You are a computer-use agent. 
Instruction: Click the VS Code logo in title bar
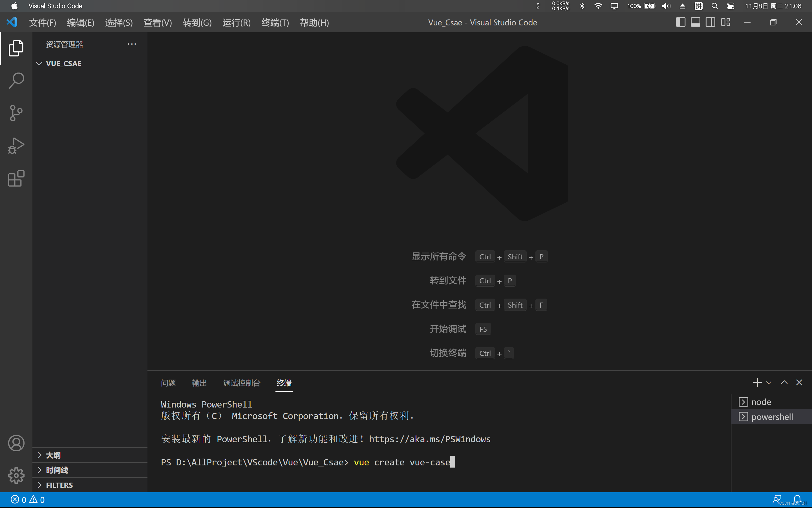12,22
